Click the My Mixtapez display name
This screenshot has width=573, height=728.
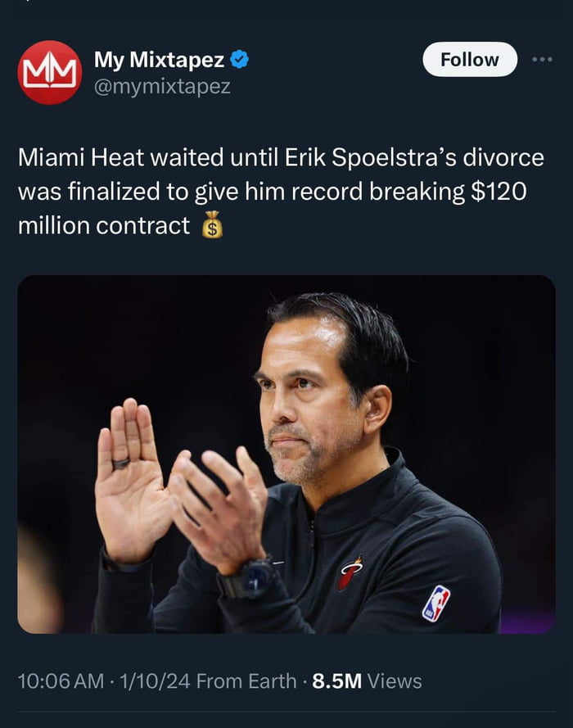pyautogui.click(x=159, y=59)
